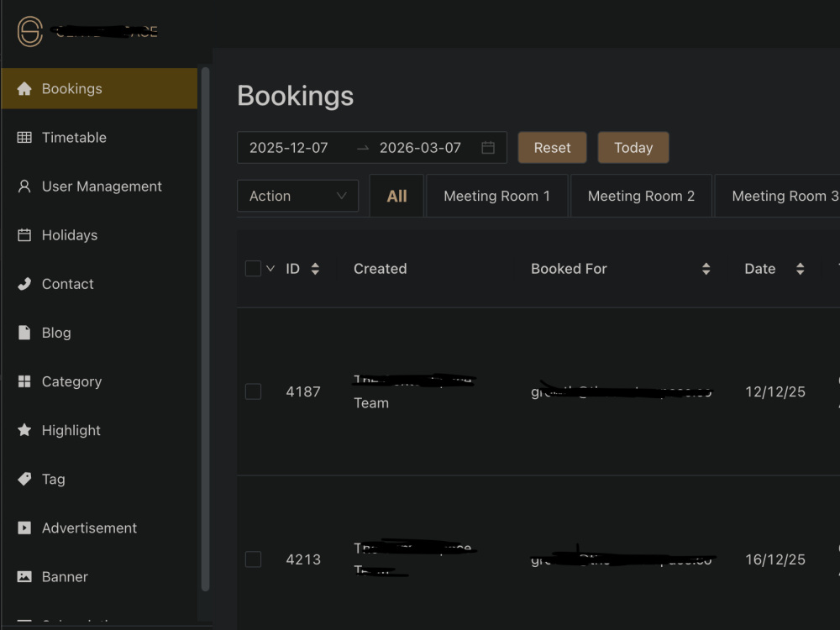Expand selection options chevron beside header checkbox
This screenshot has height=630, width=840.
[270, 269]
